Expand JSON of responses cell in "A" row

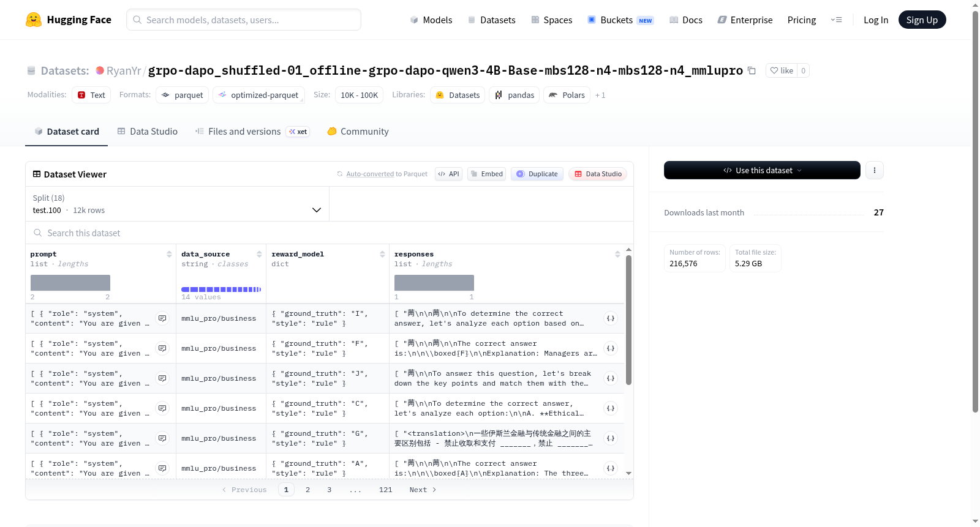611,468
